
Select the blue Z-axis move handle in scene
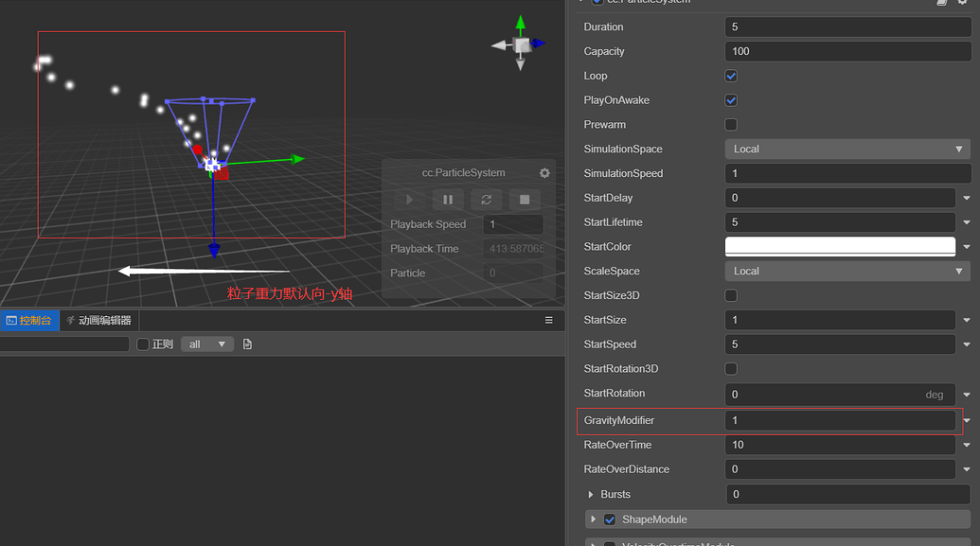click(x=214, y=251)
